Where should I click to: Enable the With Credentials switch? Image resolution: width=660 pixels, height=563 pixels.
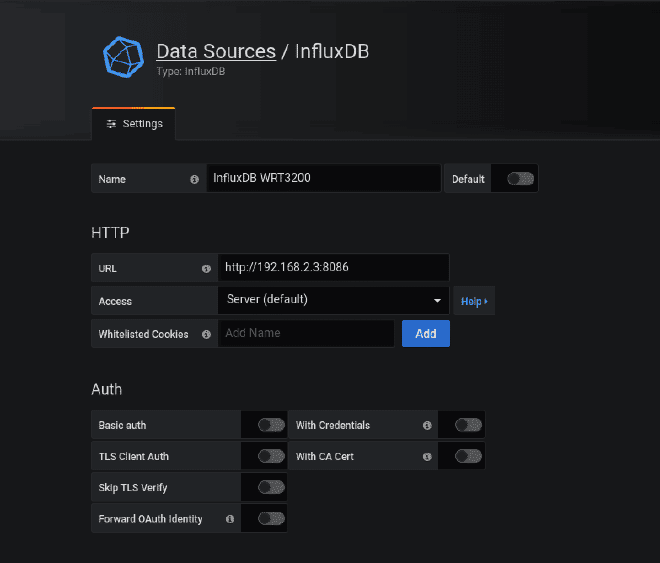tap(468, 425)
